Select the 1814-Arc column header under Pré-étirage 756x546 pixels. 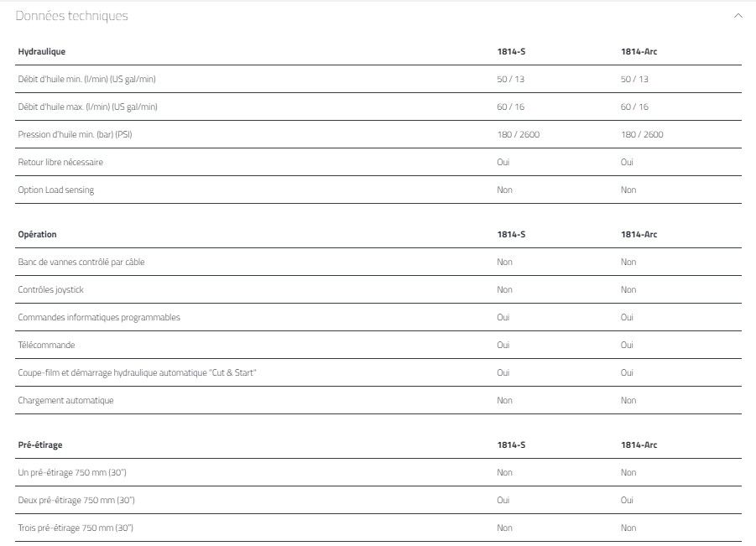(639, 445)
